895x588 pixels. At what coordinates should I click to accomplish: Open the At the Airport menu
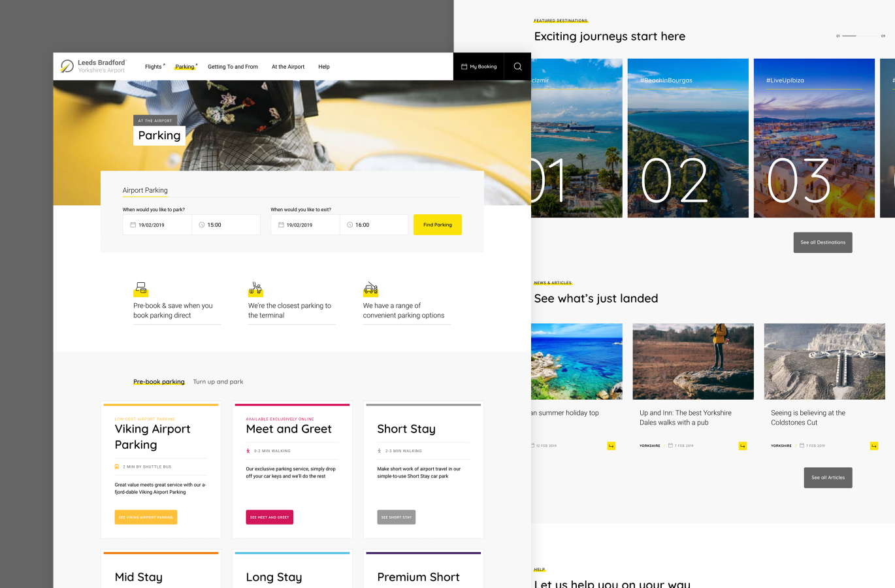pyautogui.click(x=288, y=67)
